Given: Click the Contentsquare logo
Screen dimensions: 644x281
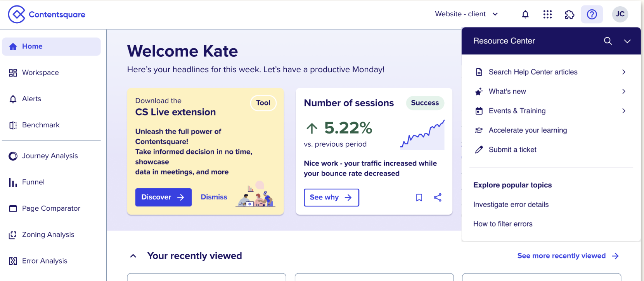Looking at the screenshot, I should [47, 14].
